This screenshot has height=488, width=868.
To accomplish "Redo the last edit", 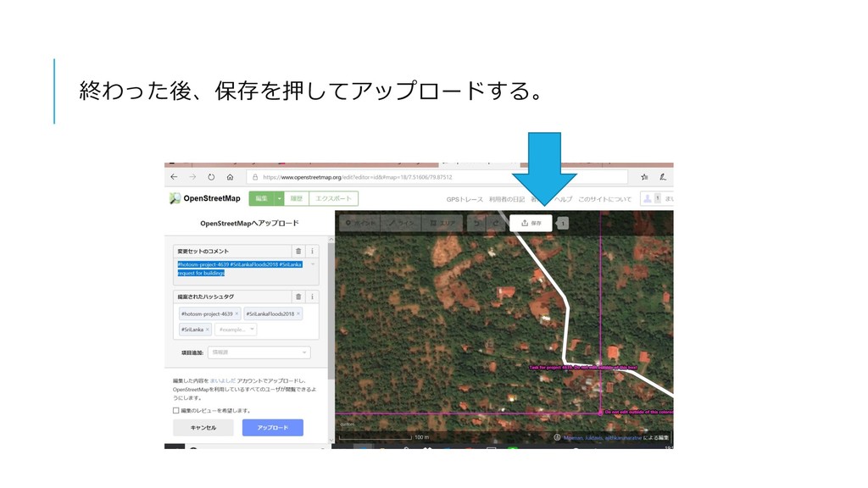I will tap(495, 223).
